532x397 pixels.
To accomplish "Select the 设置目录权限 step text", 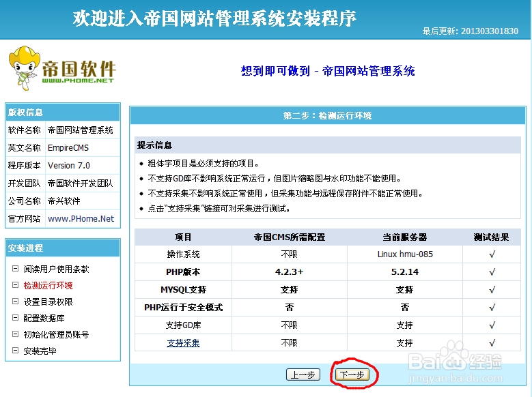I will [x=48, y=302].
